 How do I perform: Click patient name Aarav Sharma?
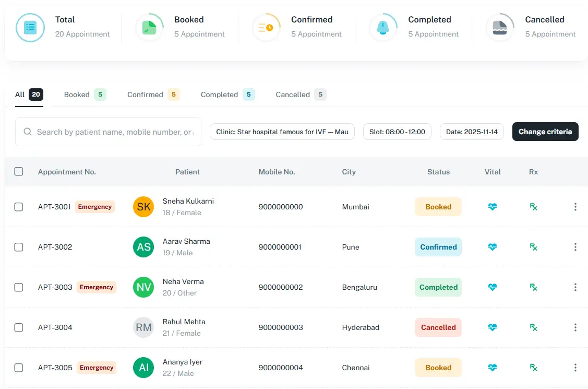coord(186,241)
